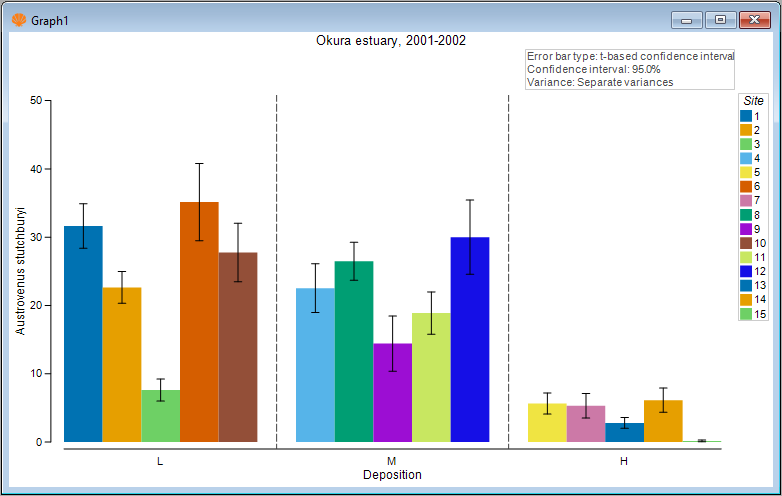Click the Site 15 green legend swatch
The image size is (782, 496).
746,314
